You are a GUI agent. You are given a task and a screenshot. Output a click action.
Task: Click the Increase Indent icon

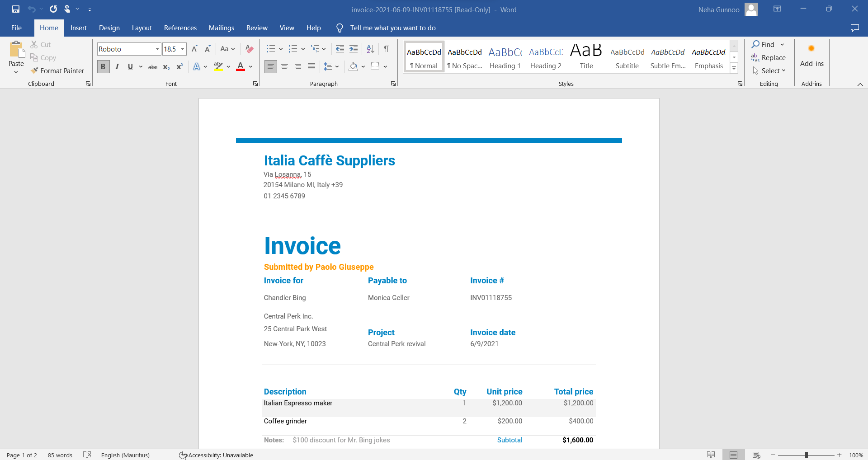354,49
